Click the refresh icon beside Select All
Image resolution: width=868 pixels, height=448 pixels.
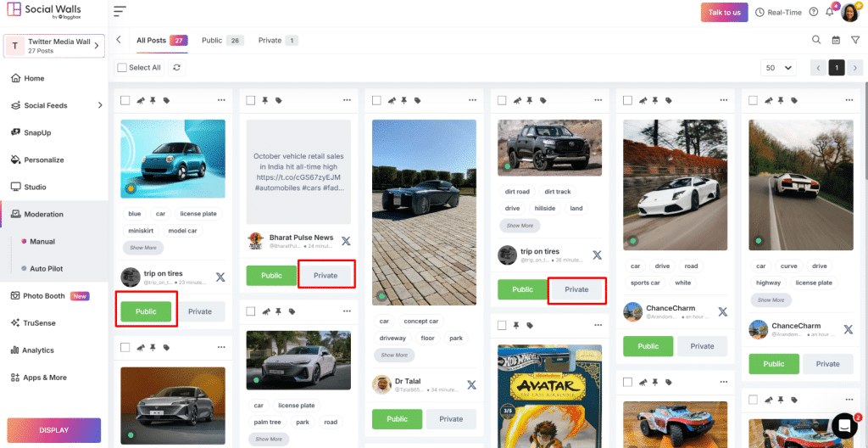[x=176, y=68]
